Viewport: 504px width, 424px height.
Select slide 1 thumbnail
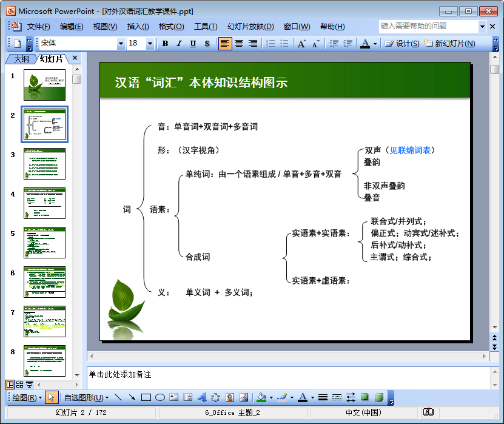click(44, 85)
